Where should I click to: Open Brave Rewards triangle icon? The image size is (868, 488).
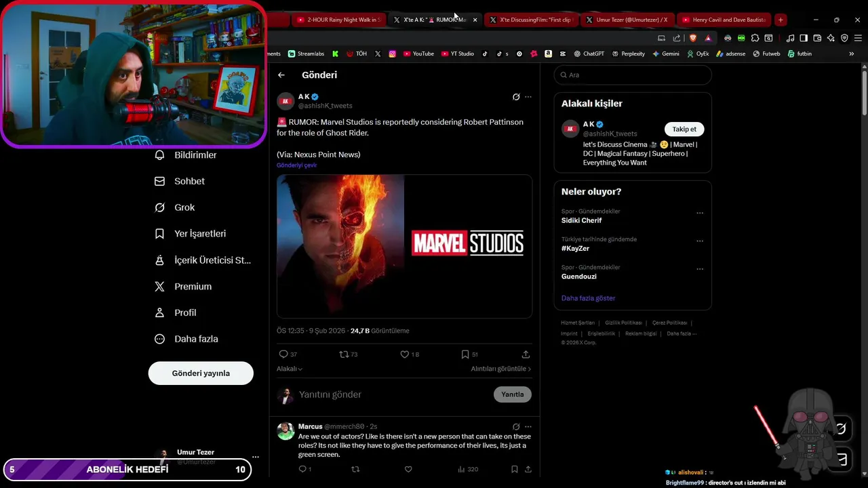tap(708, 38)
